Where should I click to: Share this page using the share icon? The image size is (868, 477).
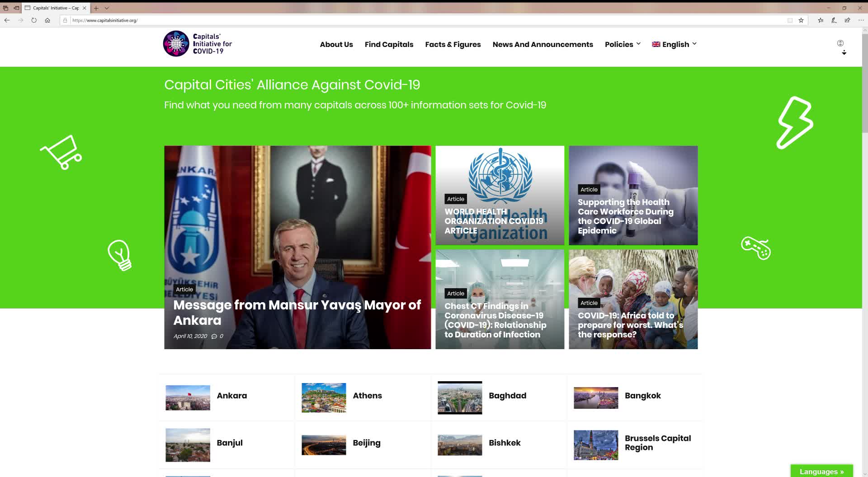click(848, 20)
